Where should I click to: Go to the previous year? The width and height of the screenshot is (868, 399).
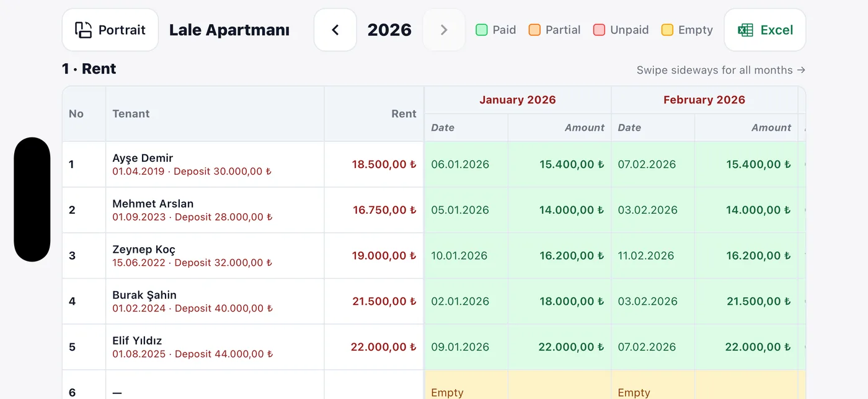(x=335, y=30)
